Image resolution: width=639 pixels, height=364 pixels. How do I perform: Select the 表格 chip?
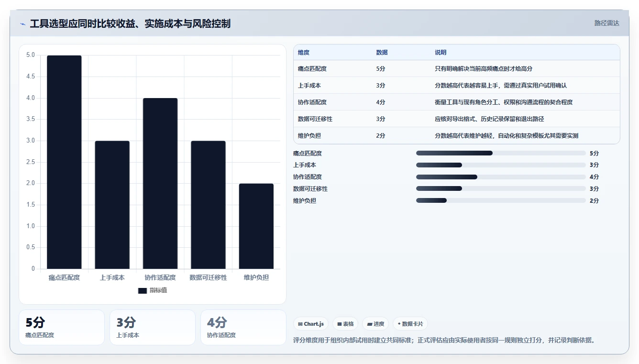[x=345, y=324]
